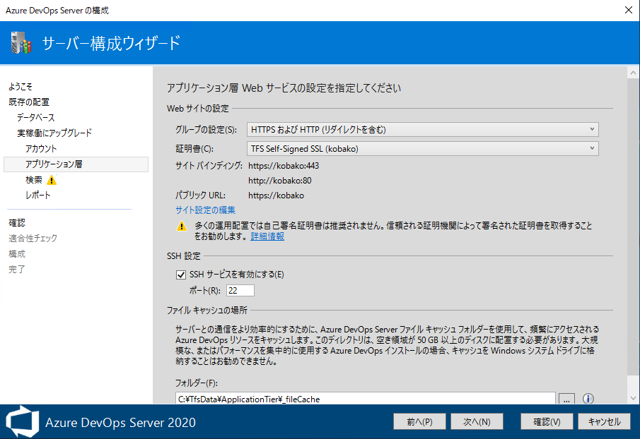The height and width of the screenshot is (439, 640).
Task: Click the server wizard icon in header
Action: (21, 42)
